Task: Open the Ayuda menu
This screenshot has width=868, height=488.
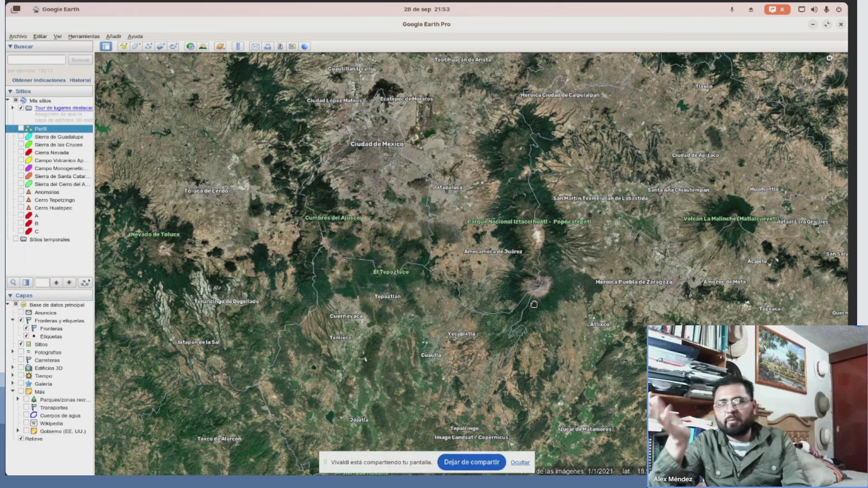Action: click(135, 36)
